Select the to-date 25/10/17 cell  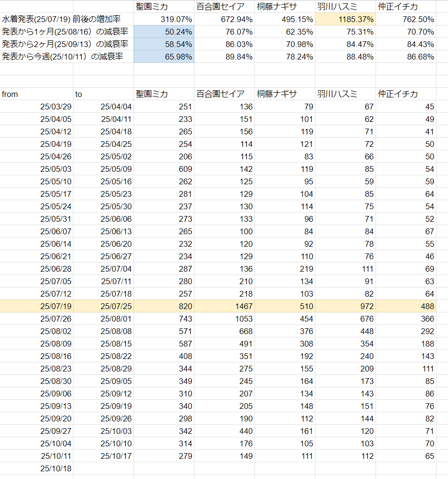103,456
